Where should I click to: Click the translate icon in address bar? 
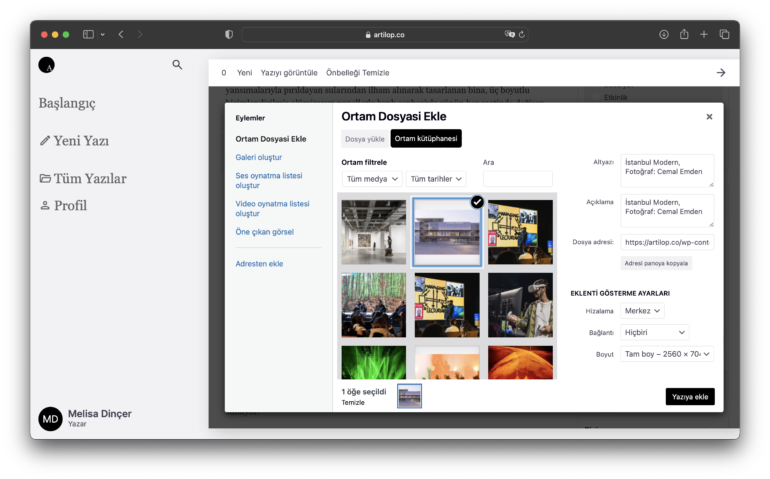point(510,34)
